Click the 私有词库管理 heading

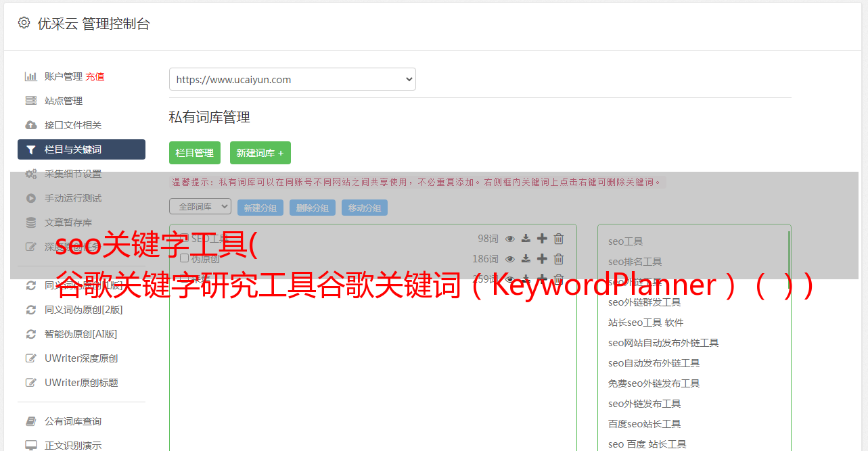pyautogui.click(x=210, y=117)
